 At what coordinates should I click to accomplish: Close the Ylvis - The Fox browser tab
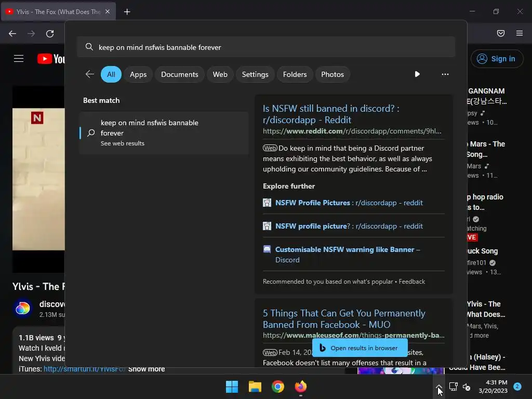click(108, 11)
